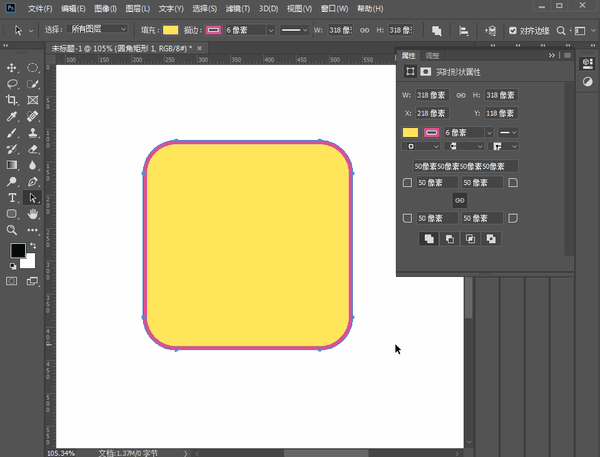This screenshot has height=457, width=600.
Task: Open the stroke line cap dropdown
Action: pyautogui.click(x=464, y=146)
